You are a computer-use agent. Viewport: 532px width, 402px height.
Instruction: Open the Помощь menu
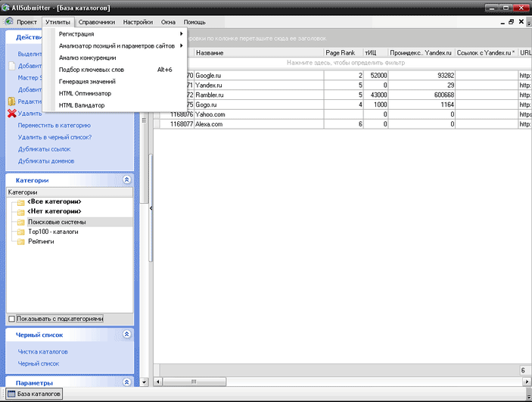click(194, 22)
